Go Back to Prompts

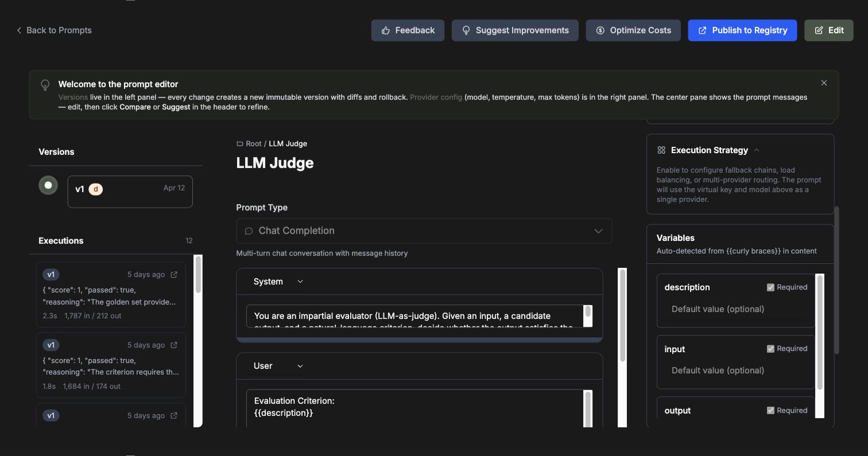[x=54, y=30]
